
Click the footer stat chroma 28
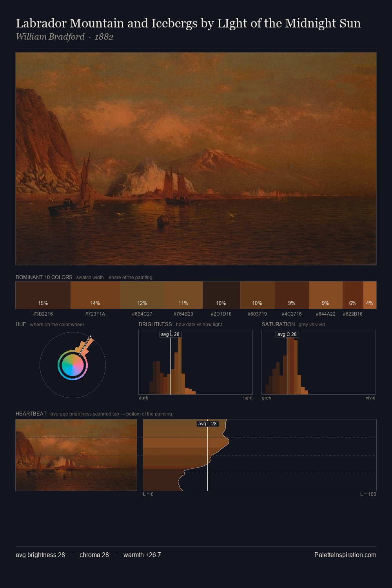click(x=94, y=555)
